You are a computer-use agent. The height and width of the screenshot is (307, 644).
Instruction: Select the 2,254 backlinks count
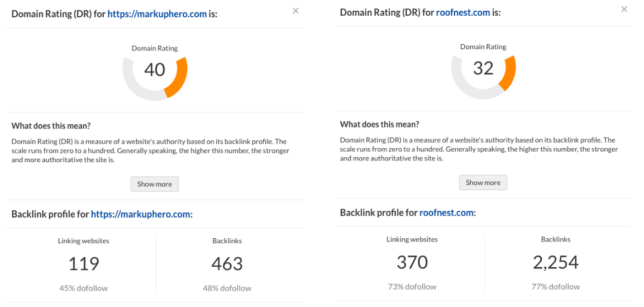pyautogui.click(x=556, y=262)
